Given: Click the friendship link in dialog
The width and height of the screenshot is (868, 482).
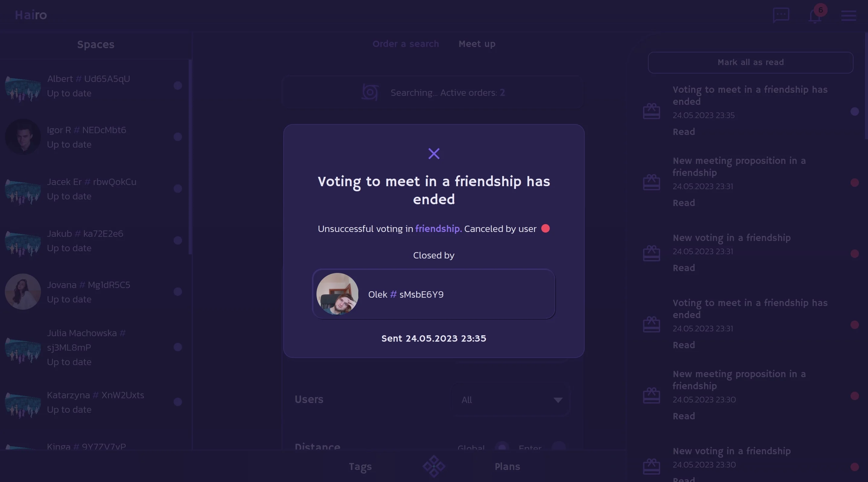Looking at the screenshot, I should pos(439,229).
